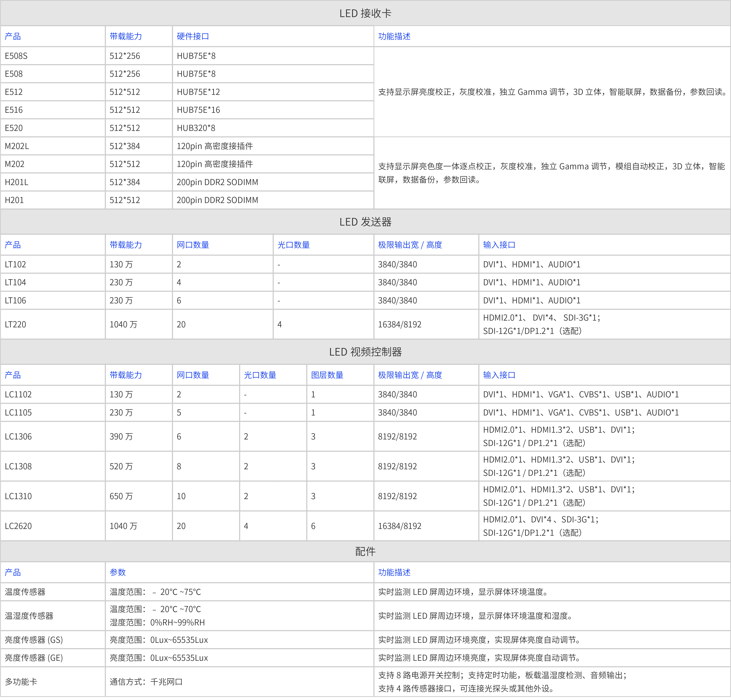Select the 650 万 capacity cell
This screenshot has width=731, height=700.
pyautogui.click(x=139, y=496)
